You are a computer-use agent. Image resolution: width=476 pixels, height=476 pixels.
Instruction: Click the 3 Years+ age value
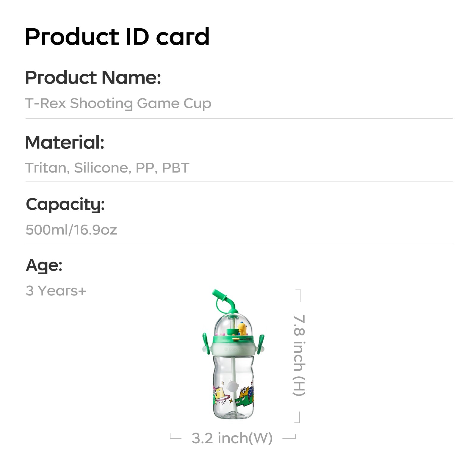point(56,291)
